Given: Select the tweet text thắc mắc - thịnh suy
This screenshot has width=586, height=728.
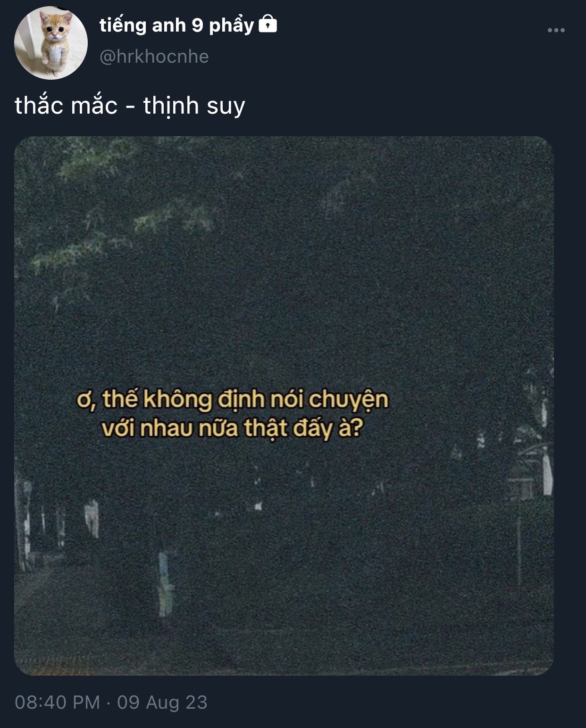Looking at the screenshot, I should click(x=130, y=106).
